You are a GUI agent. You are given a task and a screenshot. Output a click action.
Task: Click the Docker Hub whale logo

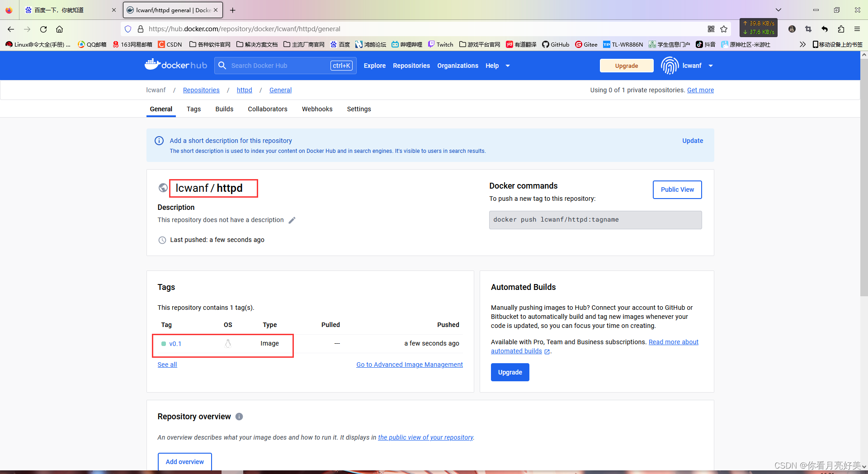[x=175, y=65]
